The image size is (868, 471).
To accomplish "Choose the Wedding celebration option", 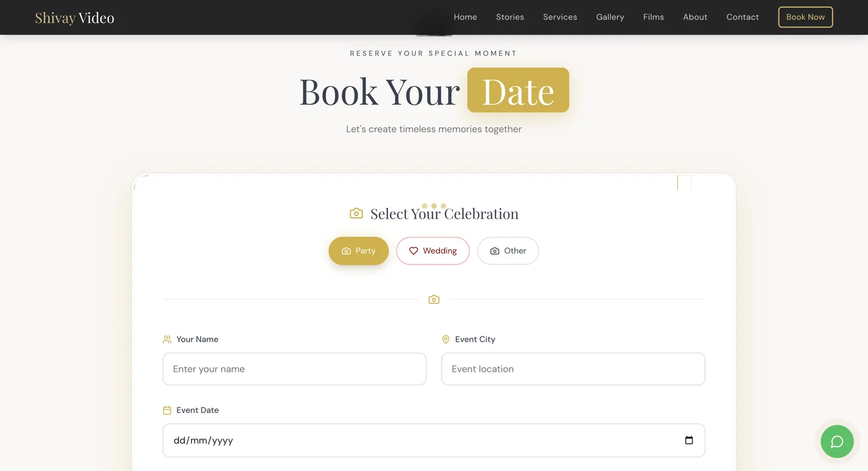I will coord(433,251).
